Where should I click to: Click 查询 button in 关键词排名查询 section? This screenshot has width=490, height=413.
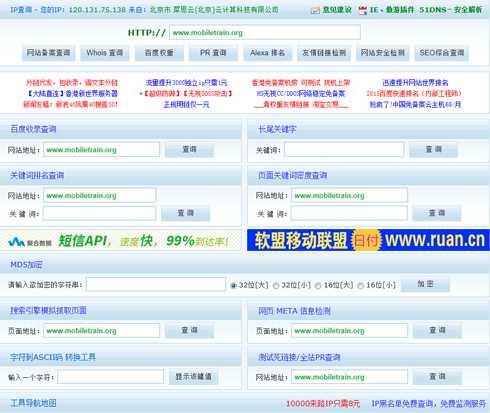point(185,213)
